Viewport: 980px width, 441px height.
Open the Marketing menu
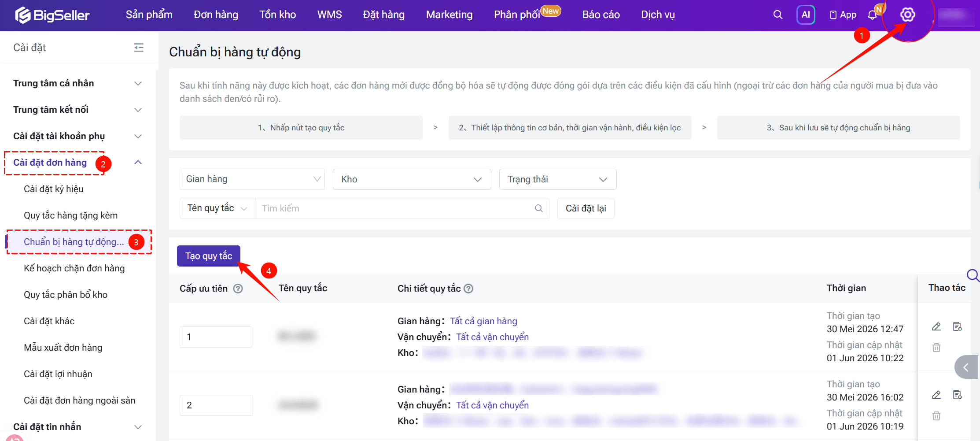coord(449,15)
